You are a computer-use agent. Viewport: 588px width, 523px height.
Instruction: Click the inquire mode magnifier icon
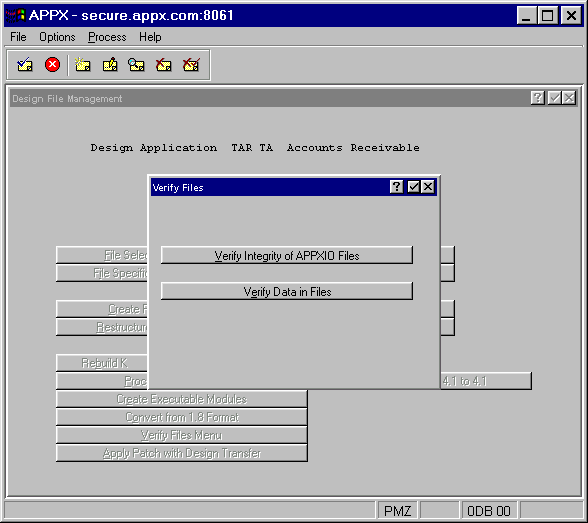pyautogui.click(x=136, y=64)
